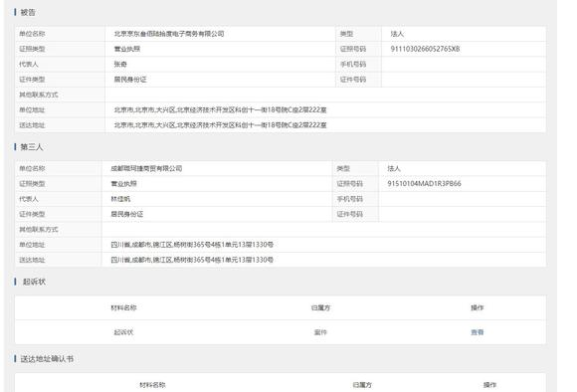
Task: Select third party license number 91510104MAD1R3PB66
Action: click(x=424, y=183)
